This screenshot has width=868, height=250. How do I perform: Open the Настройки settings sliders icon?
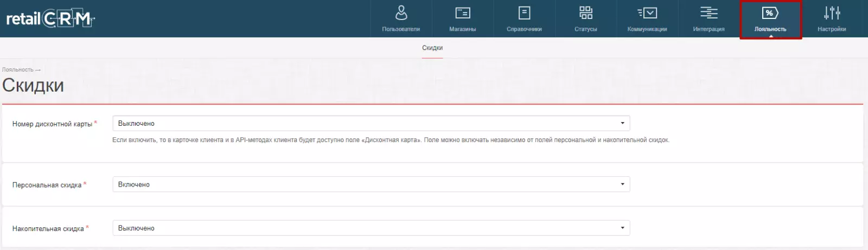(x=832, y=13)
